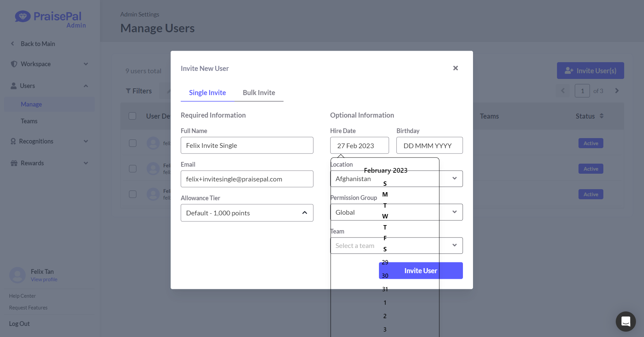Open the chat support bubble icon
Viewport: 644px width, 337px height.
click(626, 321)
